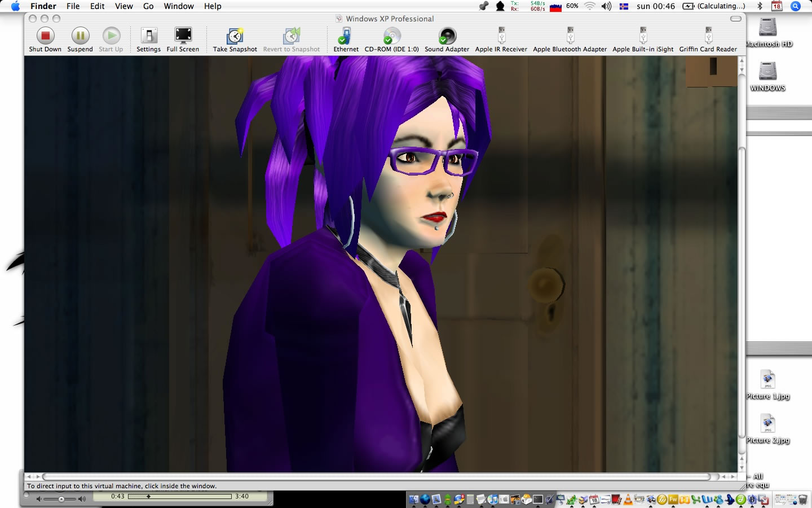Open the Edit menu

(98, 6)
